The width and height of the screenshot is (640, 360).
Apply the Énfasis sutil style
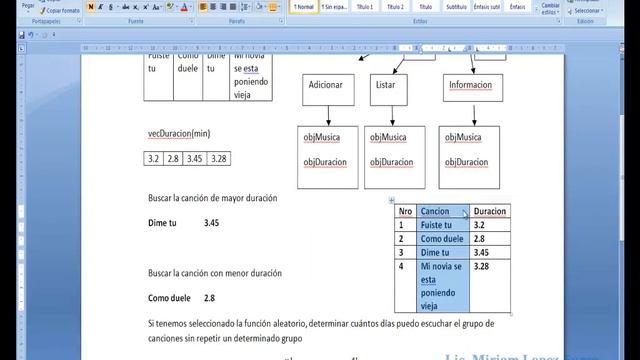click(487, 7)
